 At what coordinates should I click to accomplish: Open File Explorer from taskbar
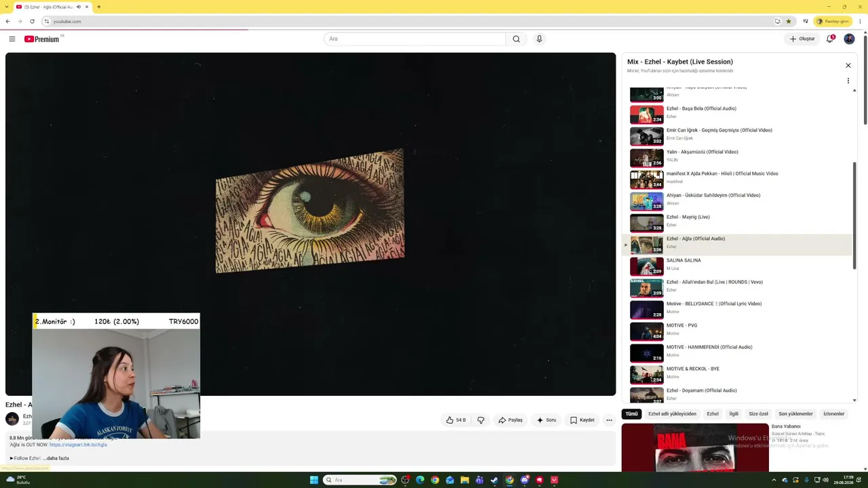tap(465, 480)
